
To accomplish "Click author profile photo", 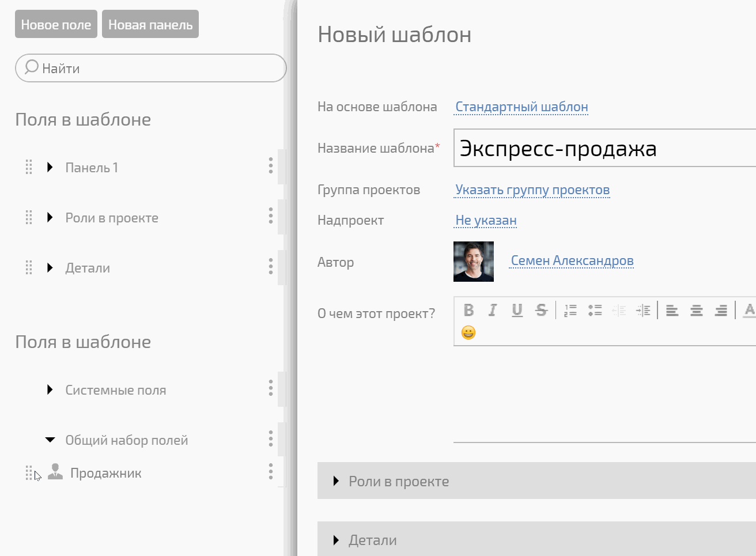I will [474, 262].
